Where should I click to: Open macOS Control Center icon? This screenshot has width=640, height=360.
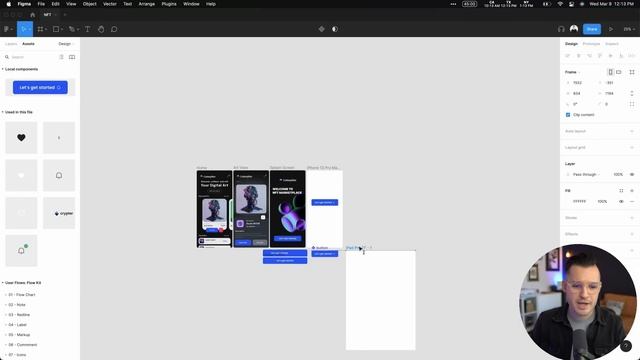[x=571, y=4]
